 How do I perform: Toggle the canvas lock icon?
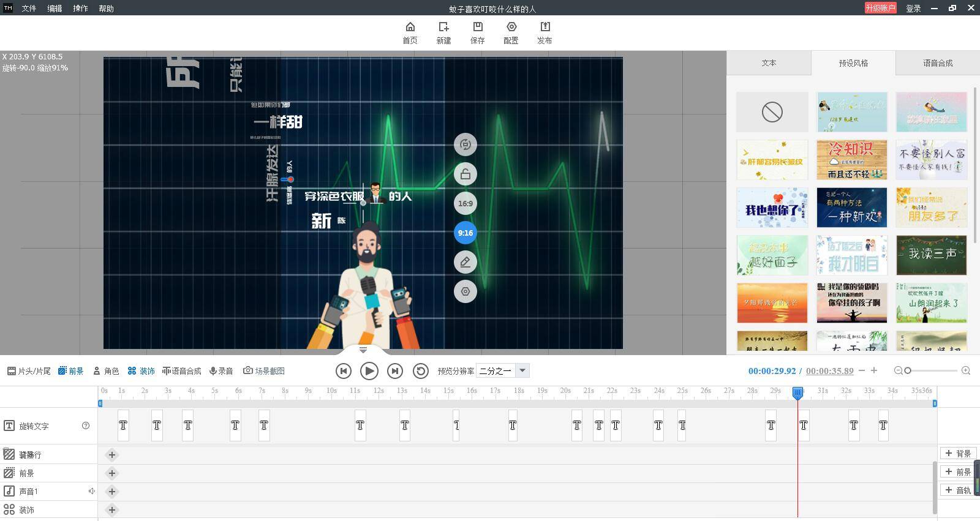point(466,174)
